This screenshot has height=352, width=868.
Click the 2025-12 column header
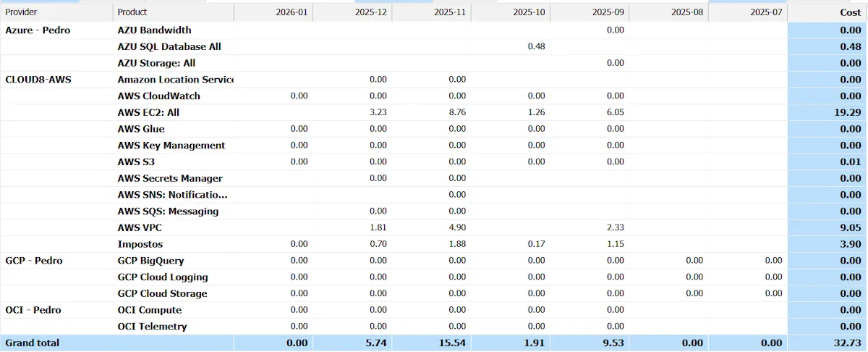click(352, 12)
